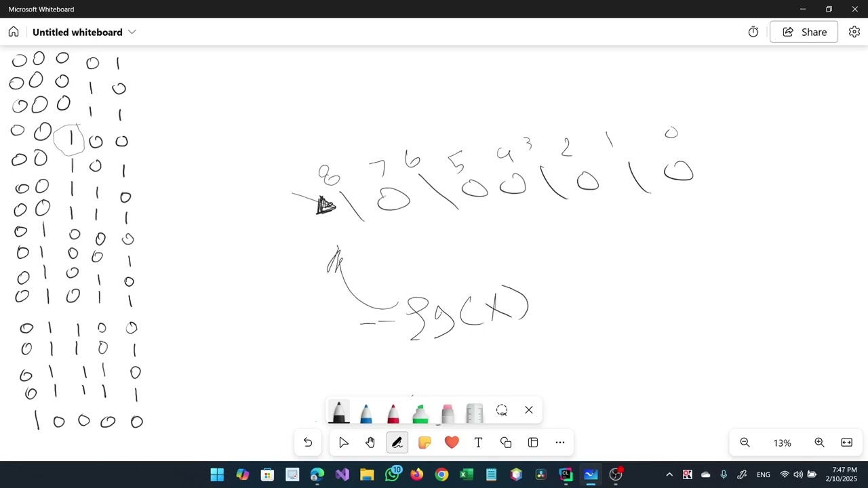Click the microphone tray icon
The image size is (868, 488).
[724, 474]
